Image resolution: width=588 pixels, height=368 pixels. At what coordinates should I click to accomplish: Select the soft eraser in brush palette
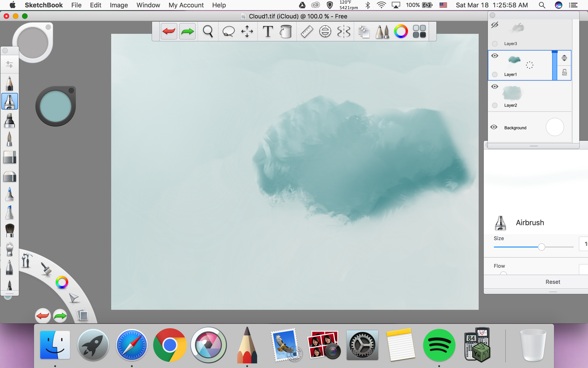tap(9, 176)
